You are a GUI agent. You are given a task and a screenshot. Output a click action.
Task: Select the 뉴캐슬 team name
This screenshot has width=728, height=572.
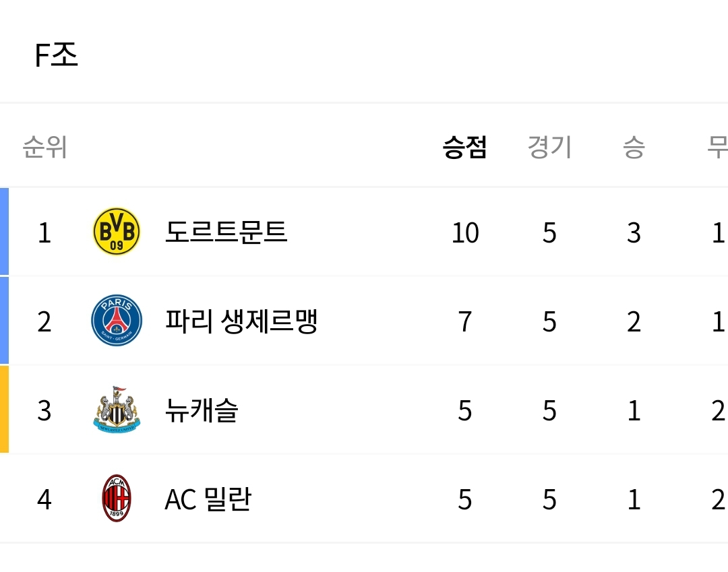point(202,410)
